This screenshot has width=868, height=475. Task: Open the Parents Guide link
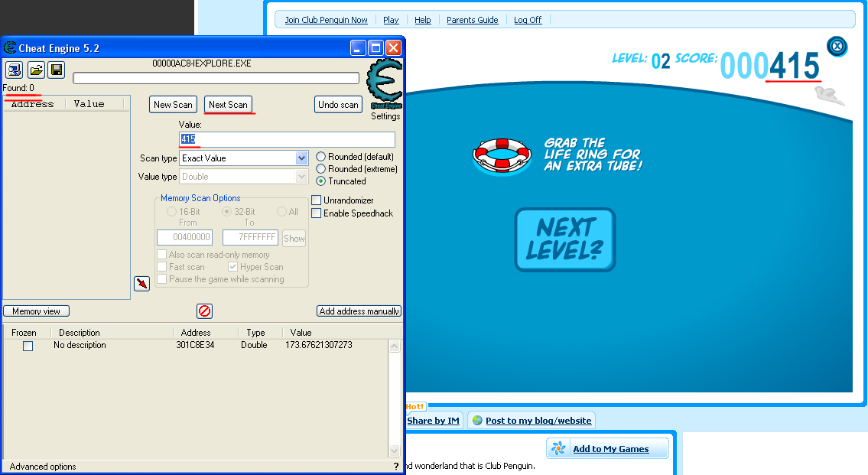click(x=472, y=20)
